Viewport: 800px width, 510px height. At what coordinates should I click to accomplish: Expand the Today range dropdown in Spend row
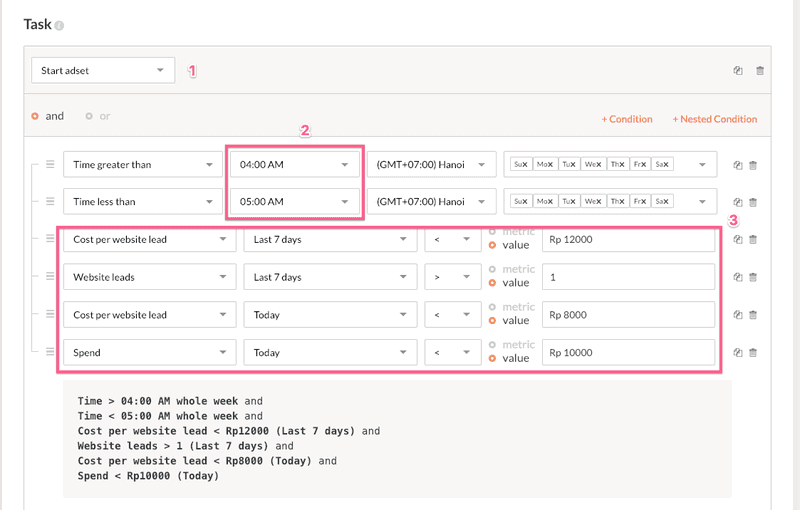pos(330,352)
